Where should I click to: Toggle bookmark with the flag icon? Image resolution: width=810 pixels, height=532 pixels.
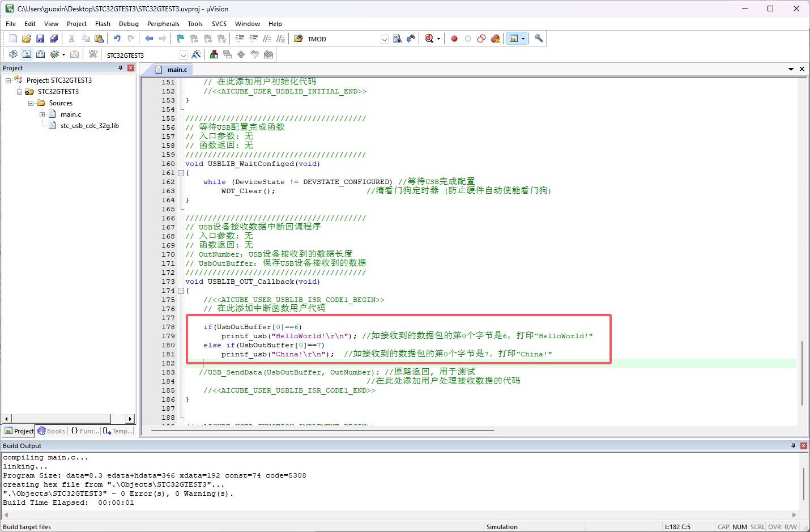point(180,39)
